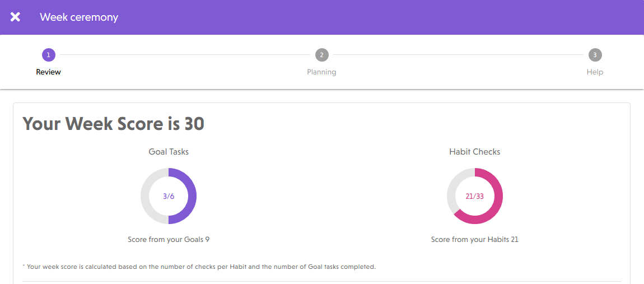
Task: Click Score from your Goals 9 text
Action: point(169,239)
